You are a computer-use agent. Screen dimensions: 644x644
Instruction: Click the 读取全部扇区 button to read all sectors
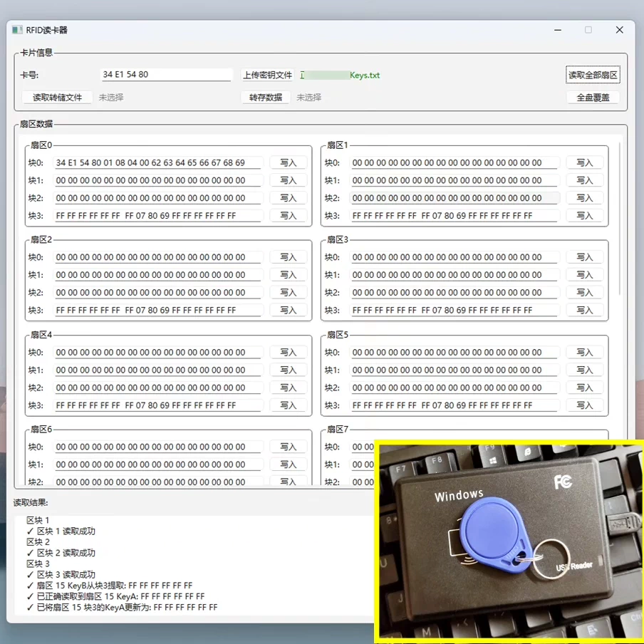tap(593, 74)
